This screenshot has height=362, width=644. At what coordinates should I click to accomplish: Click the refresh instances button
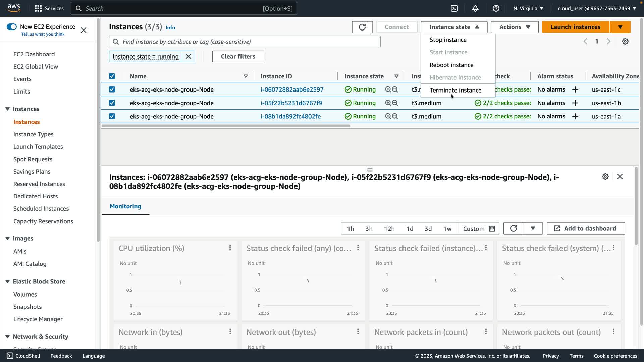pos(362,27)
